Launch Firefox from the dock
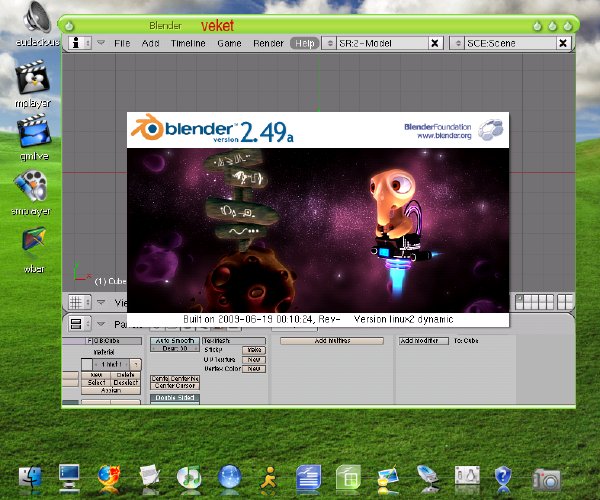Viewport: 600px width, 500px height. (x=109, y=477)
